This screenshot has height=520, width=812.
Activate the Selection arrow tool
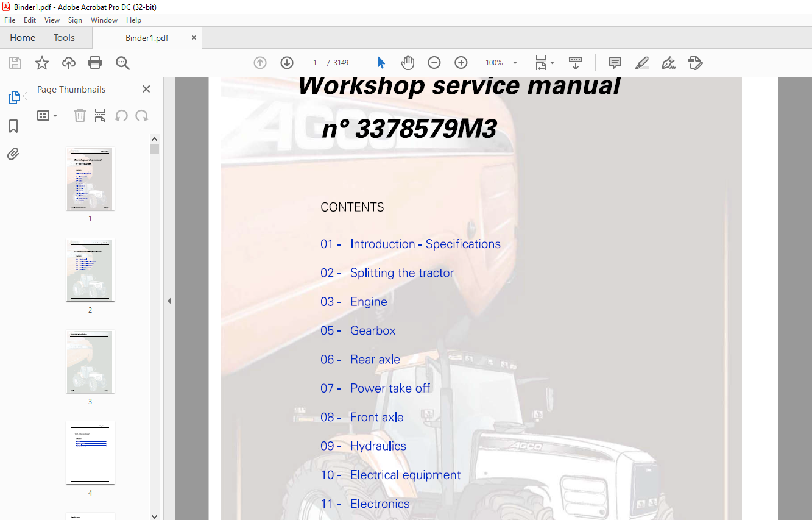(x=381, y=63)
